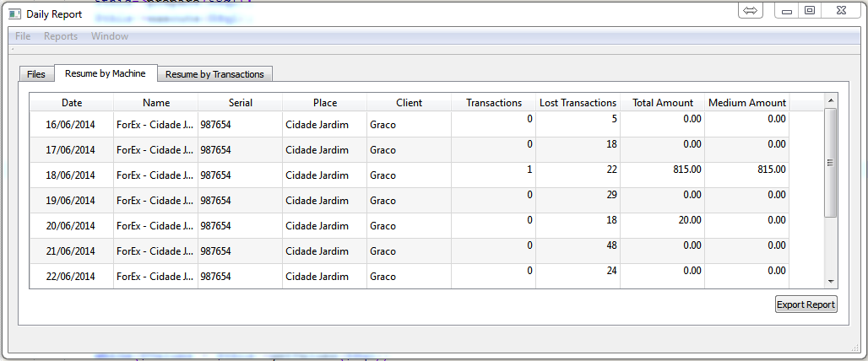The image size is (868, 361).
Task: Open the Reports menu
Action: pyautogui.click(x=61, y=36)
